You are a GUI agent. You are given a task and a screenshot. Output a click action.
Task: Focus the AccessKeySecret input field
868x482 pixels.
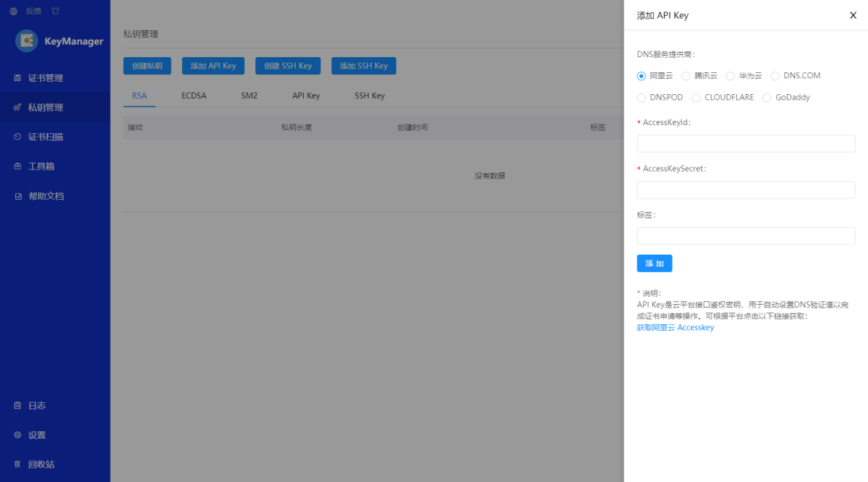point(746,190)
